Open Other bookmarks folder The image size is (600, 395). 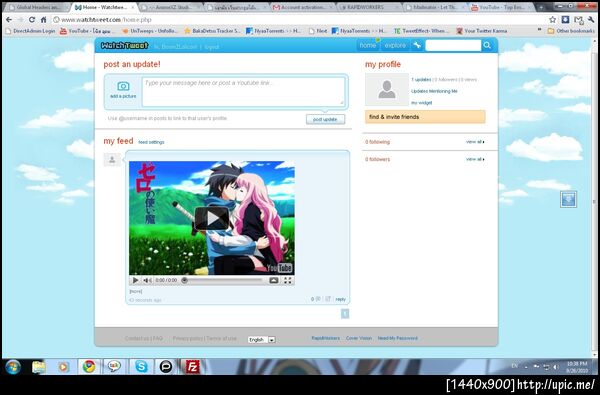coord(571,31)
